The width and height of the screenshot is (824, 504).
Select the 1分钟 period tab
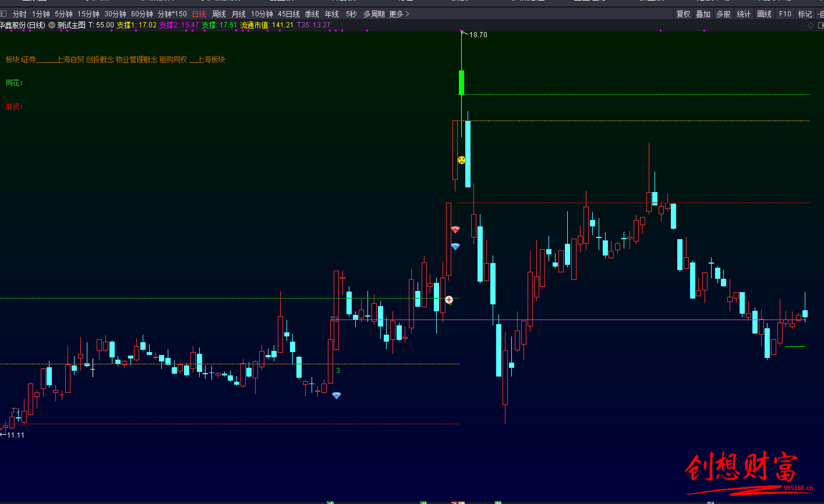(x=41, y=14)
